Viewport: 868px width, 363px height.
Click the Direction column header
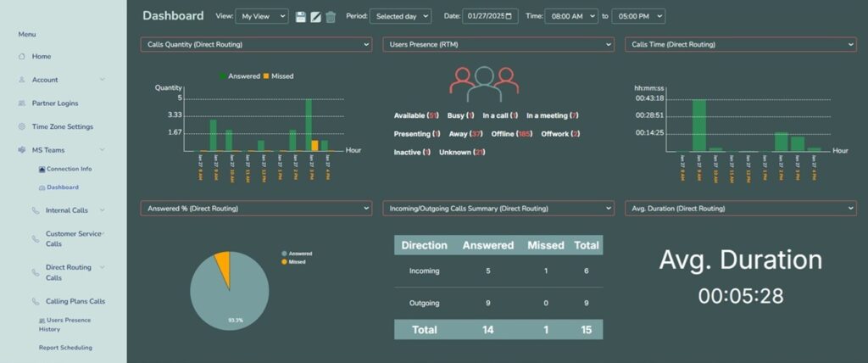(424, 245)
